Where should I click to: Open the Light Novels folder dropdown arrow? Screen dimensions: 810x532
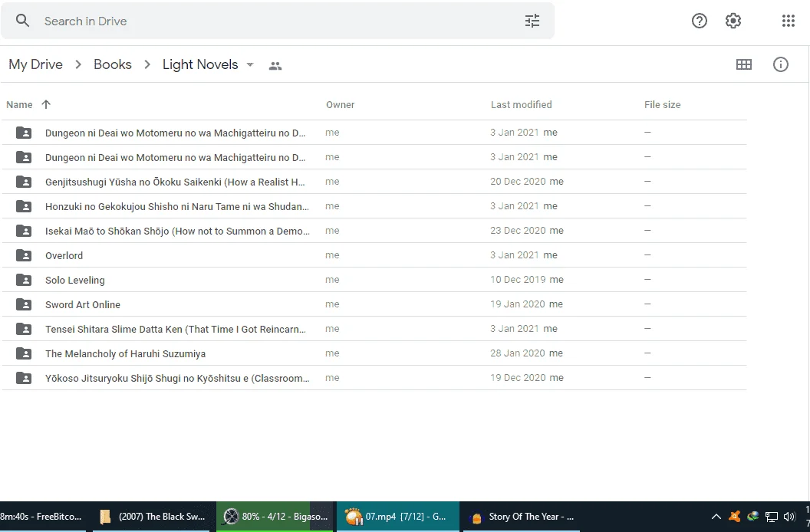coord(250,64)
